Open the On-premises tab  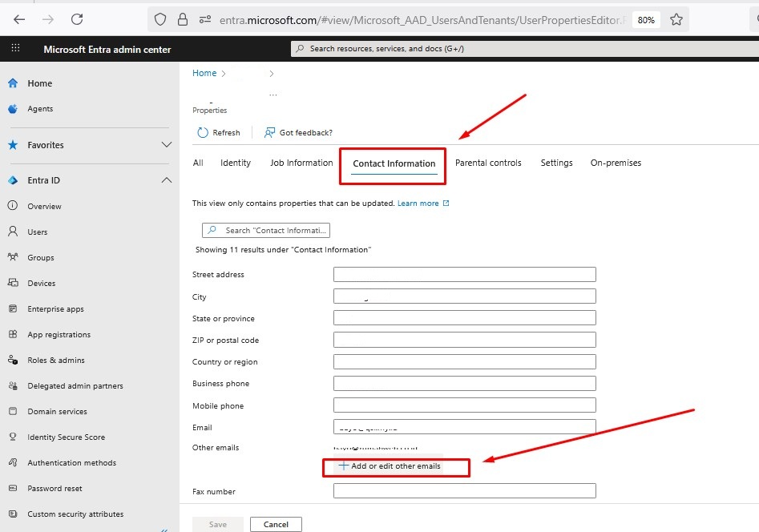pyautogui.click(x=616, y=163)
